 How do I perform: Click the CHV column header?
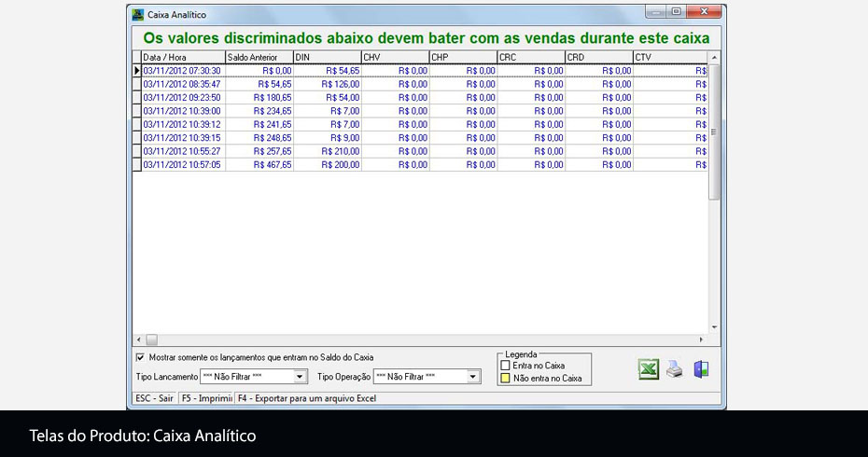395,58
